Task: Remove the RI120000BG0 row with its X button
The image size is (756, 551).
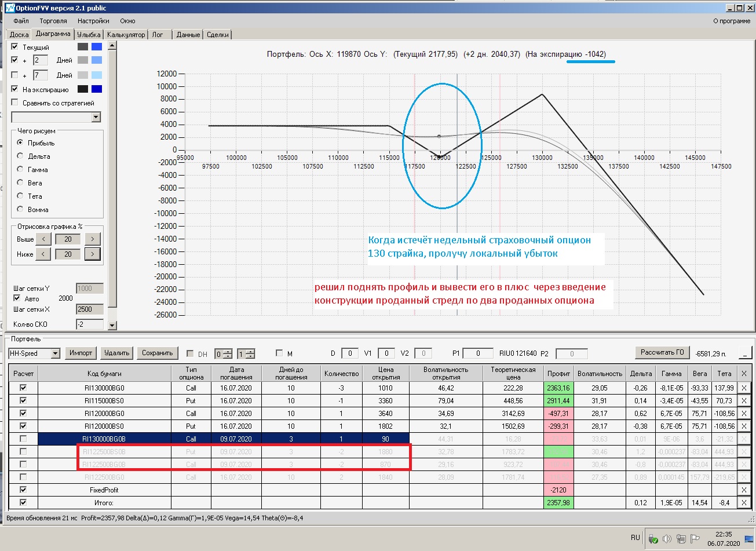Action: click(x=744, y=413)
